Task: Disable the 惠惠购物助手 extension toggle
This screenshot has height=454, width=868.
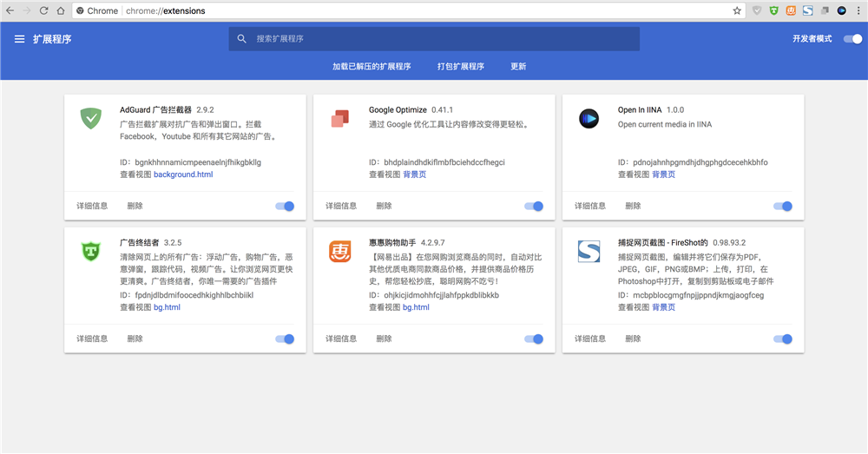Action: pyautogui.click(x=534, y=339)
